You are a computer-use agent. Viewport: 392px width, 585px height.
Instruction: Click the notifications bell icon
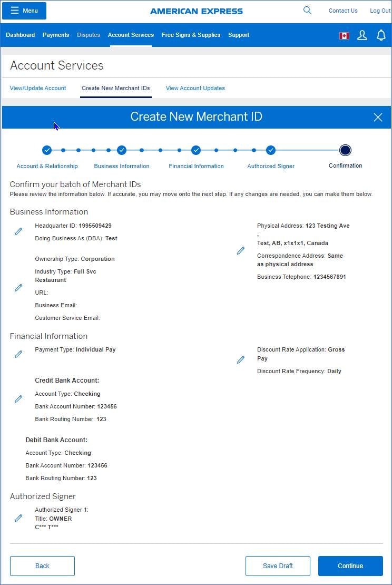tap(381, 35)
